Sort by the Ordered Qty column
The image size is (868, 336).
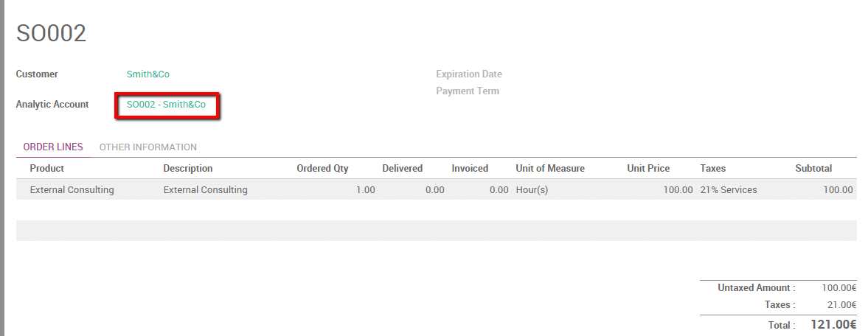tap(322, 169)
